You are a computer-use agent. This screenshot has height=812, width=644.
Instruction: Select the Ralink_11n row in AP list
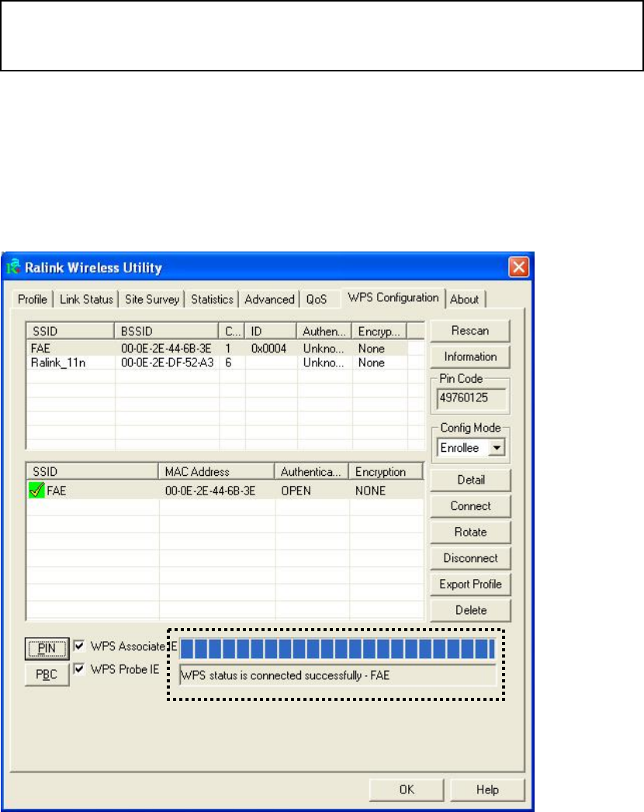tap(225, 363)
